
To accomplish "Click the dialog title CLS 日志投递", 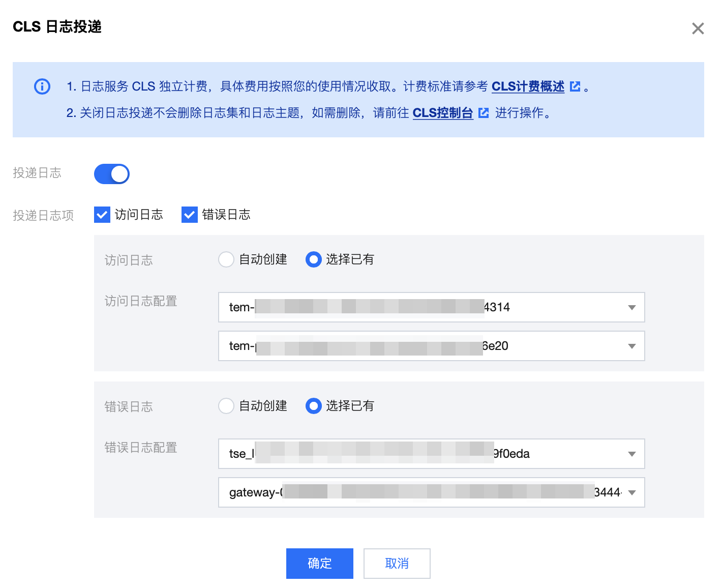I will click(x=57, y=26).
